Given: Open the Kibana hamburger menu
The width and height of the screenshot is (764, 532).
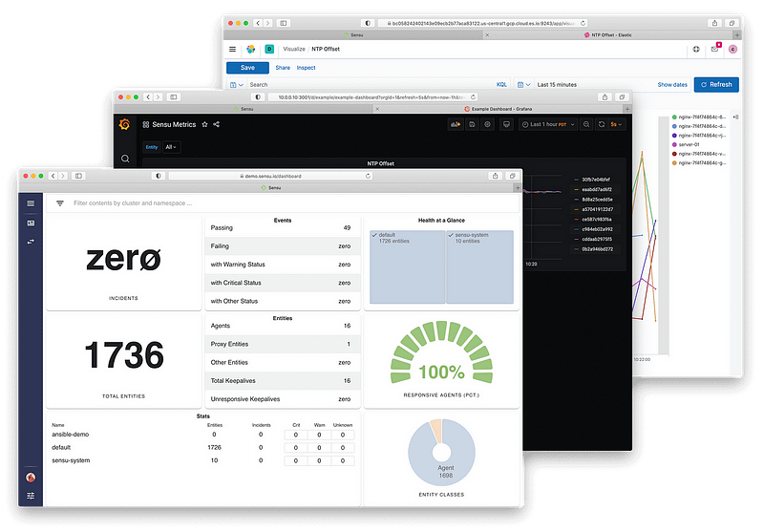Looking at the screenshot, I should click(x=232, y=50).
